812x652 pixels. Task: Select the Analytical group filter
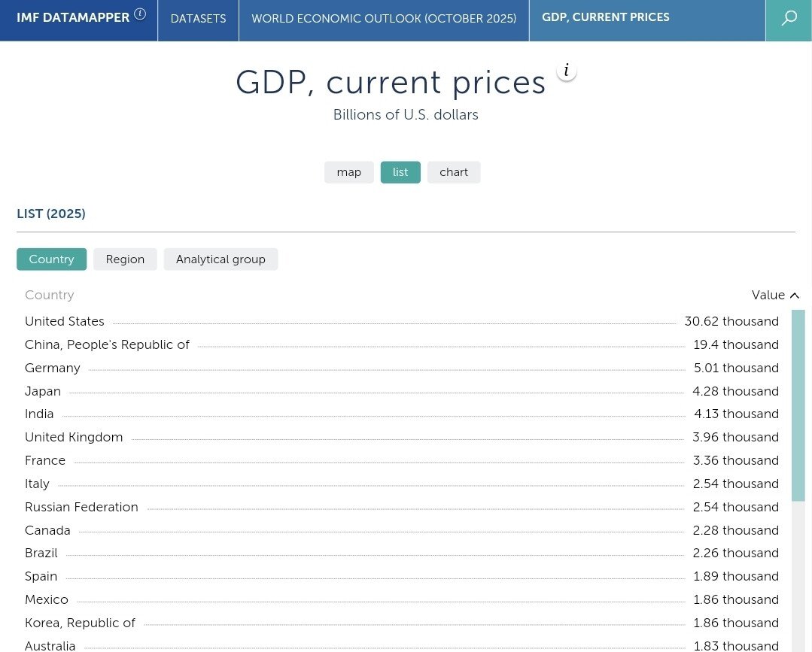click(220, 259)
